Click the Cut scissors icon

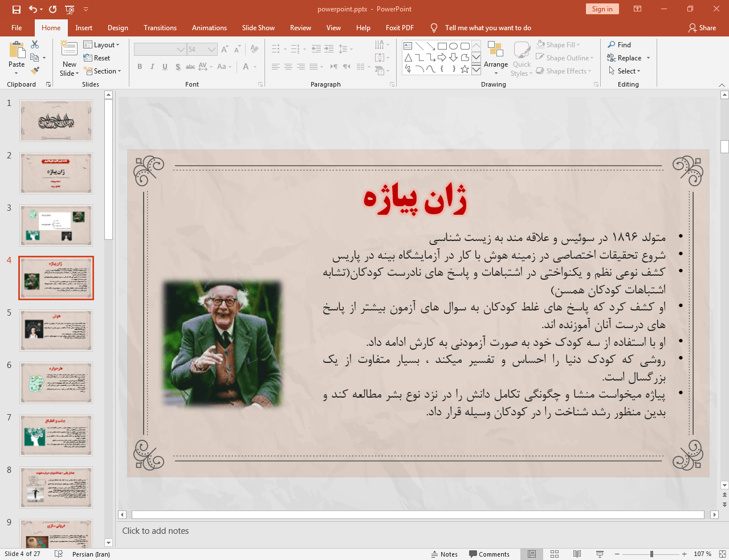click(35, 44)
